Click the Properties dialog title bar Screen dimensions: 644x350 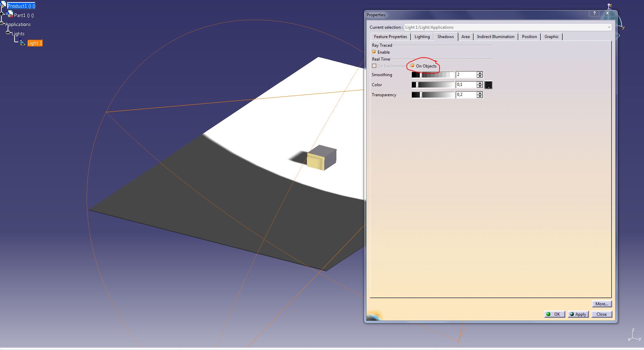tap(476, 15)
